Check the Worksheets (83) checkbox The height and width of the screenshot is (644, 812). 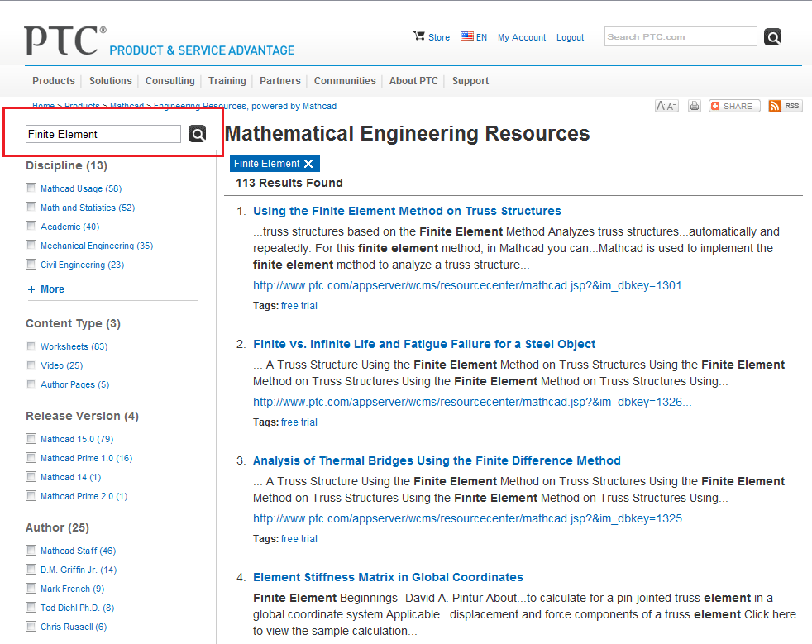tap(31, 346)
